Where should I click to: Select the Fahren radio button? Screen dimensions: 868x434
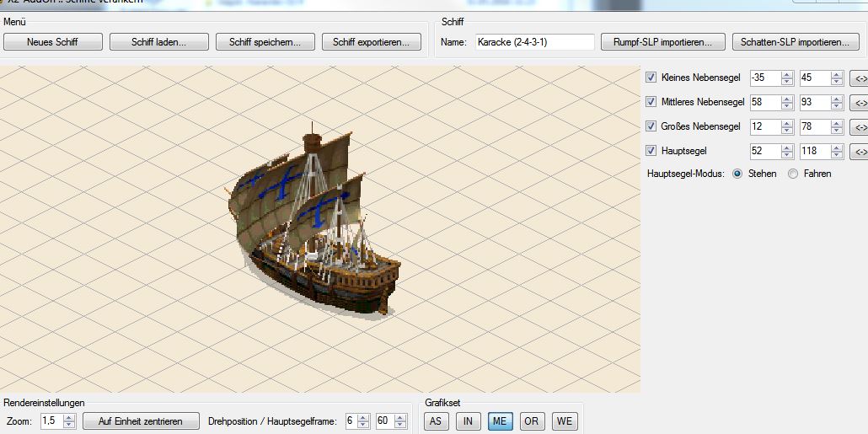point(793,174)
